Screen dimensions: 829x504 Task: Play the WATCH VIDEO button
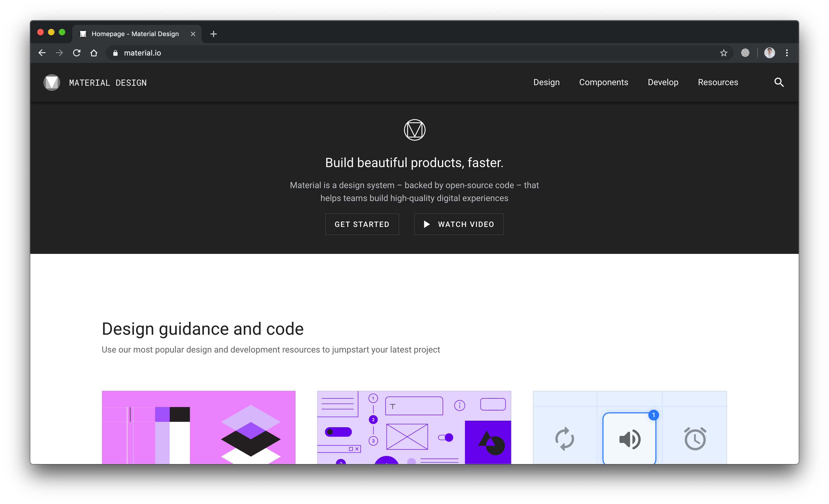[x=458, y=224]
